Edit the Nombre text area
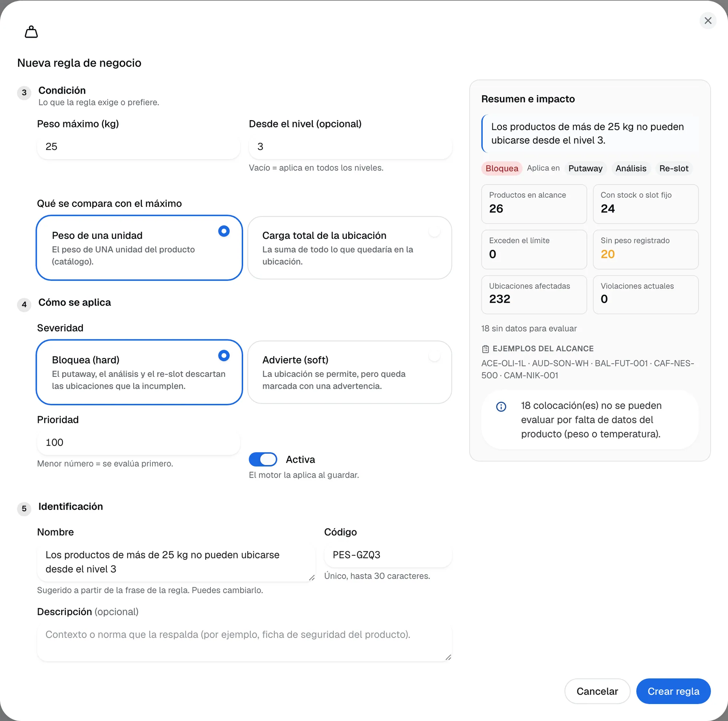The height and width of the screenshot is (721, 728). point(176,562)
